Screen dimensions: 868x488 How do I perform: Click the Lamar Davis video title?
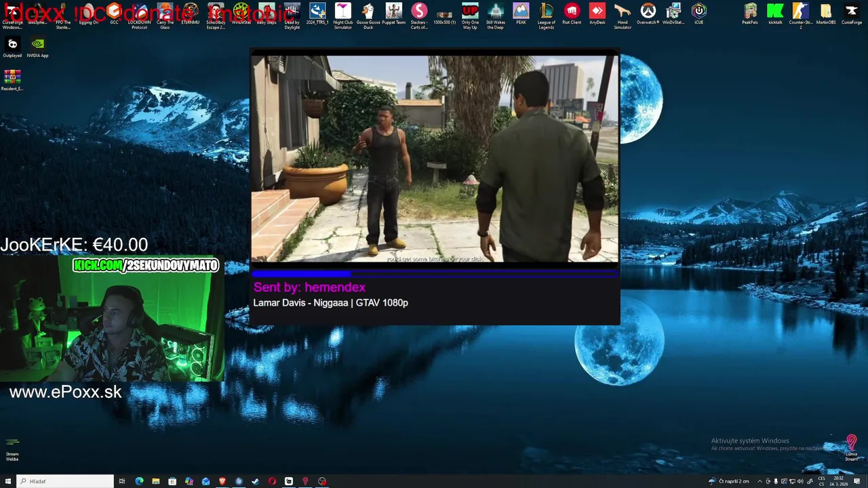(330, 303)
